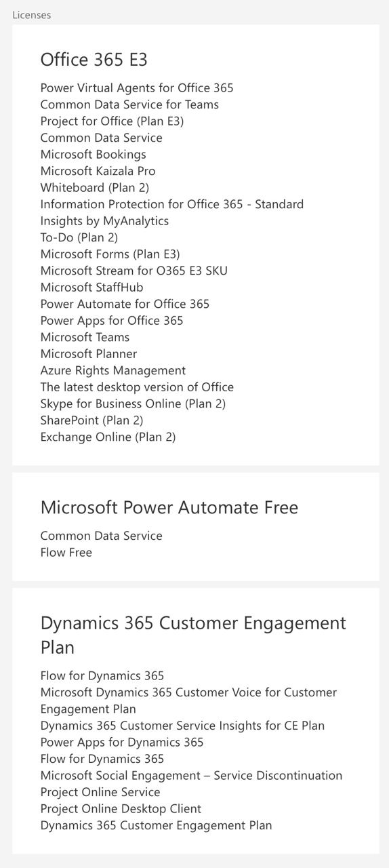
Task: Select Microsoft Kaizala Pro entry
Action: click(x=98, y=171)
